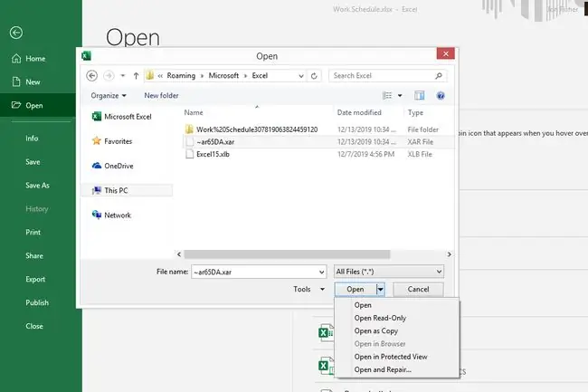588x392 pixels.
Task: Open the Share page
Action: point(34,256)
